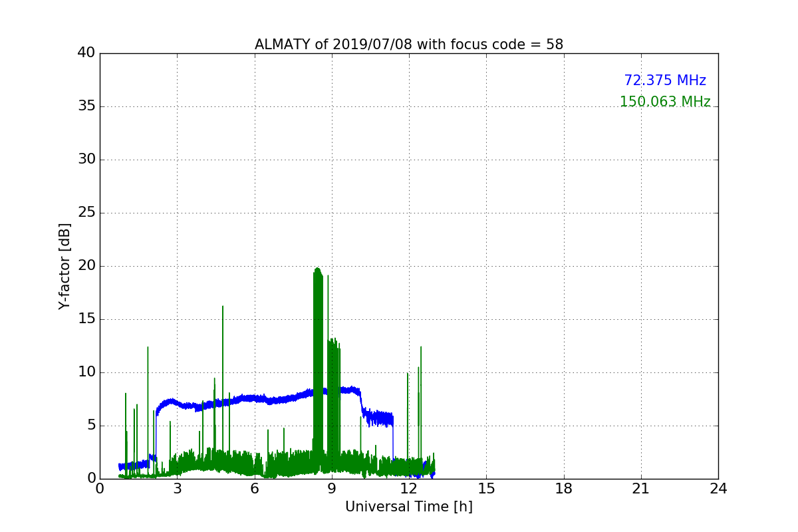Image resolution: width=798 pixels, height=532 pixels.
Task: Click the y-axis tick label '15'
Action: coord(86,319)
